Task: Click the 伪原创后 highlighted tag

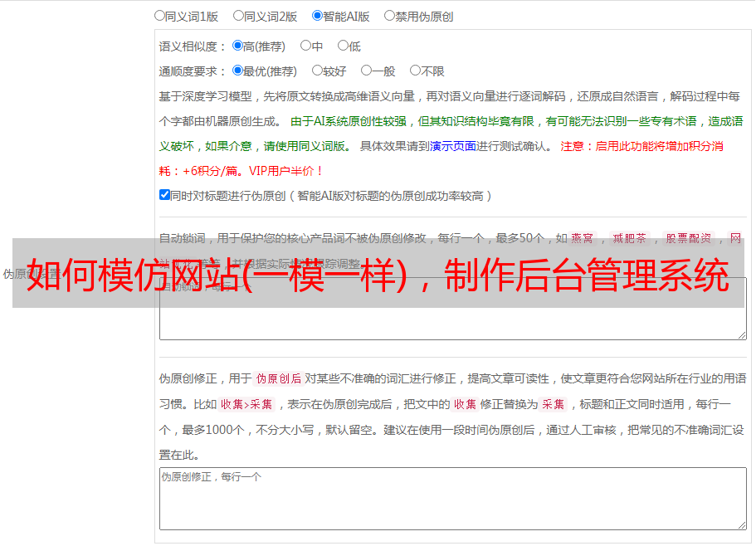Action: pos(279,378)
